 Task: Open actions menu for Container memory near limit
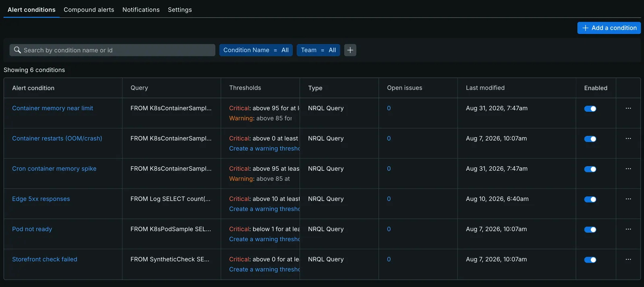628,108
